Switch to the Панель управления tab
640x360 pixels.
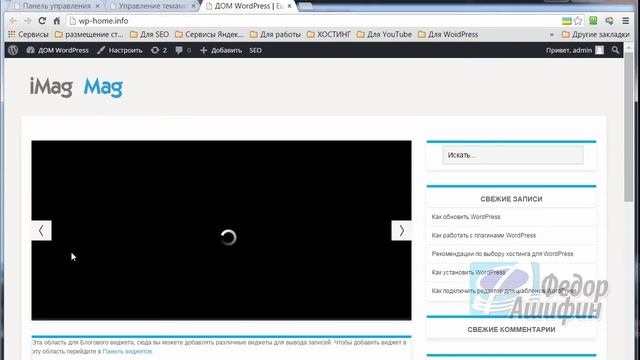click(x=56, y=6)
